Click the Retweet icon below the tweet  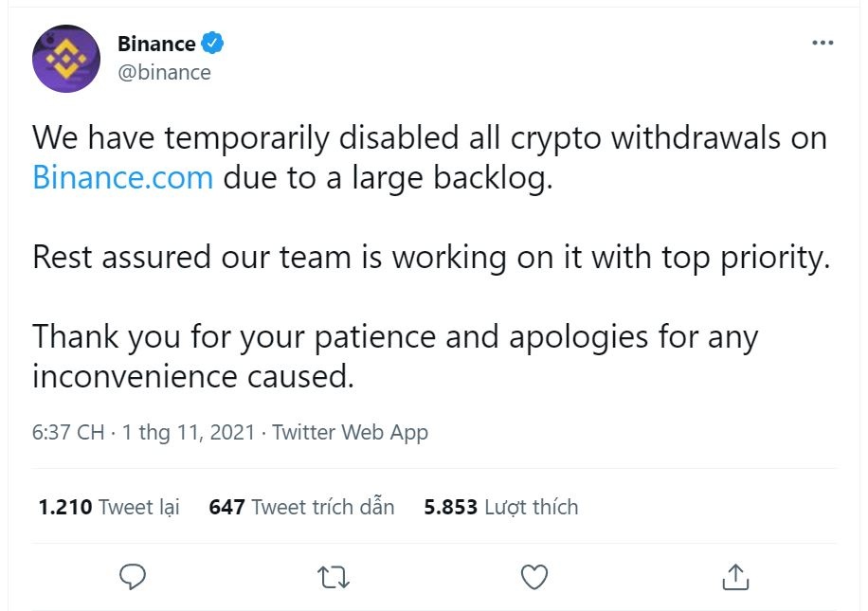point(333,575)
